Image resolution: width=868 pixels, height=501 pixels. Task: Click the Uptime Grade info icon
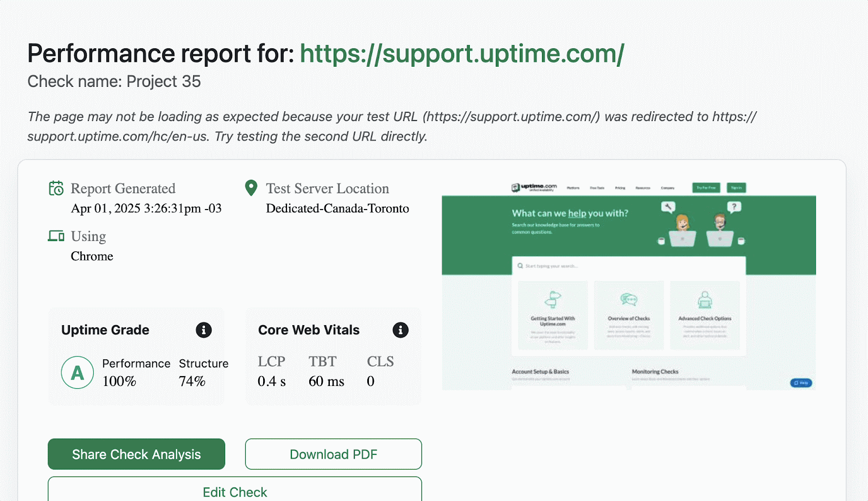coord(203,330)
